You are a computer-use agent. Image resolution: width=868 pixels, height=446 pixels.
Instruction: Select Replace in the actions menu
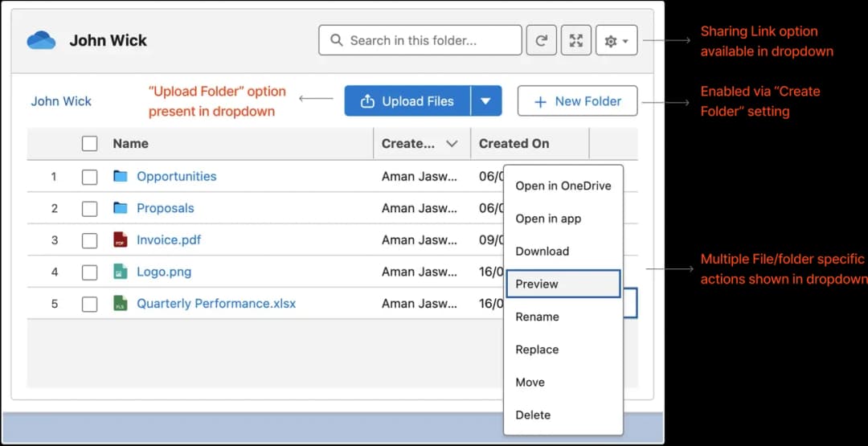(x=563, y=349)
